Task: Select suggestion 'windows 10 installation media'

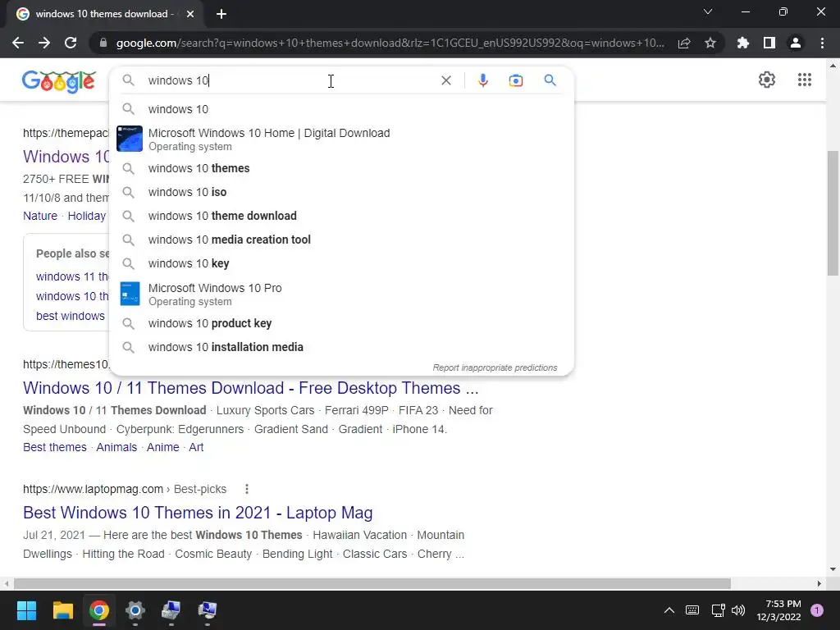Action: 341,347
